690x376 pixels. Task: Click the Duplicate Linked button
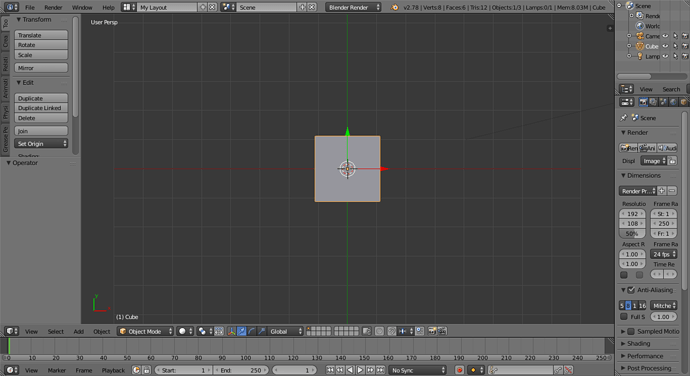[41, 108]
